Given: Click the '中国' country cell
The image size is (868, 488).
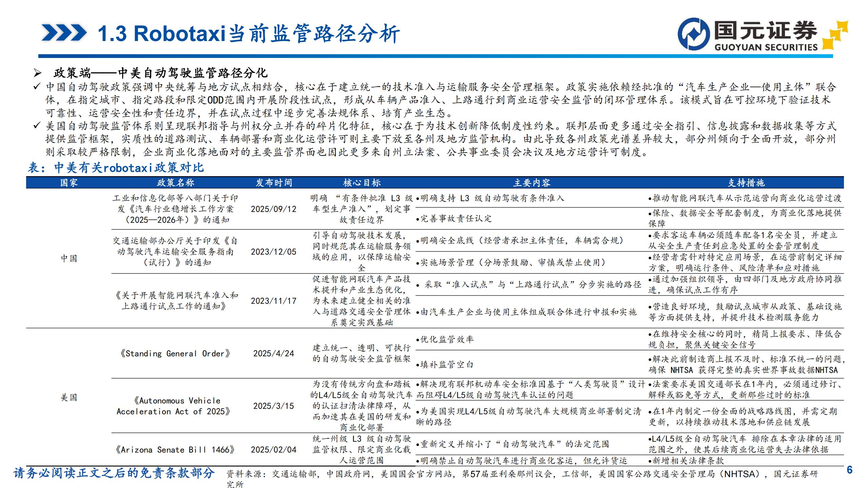Looking at the screenshot, I should coord(69,258).
